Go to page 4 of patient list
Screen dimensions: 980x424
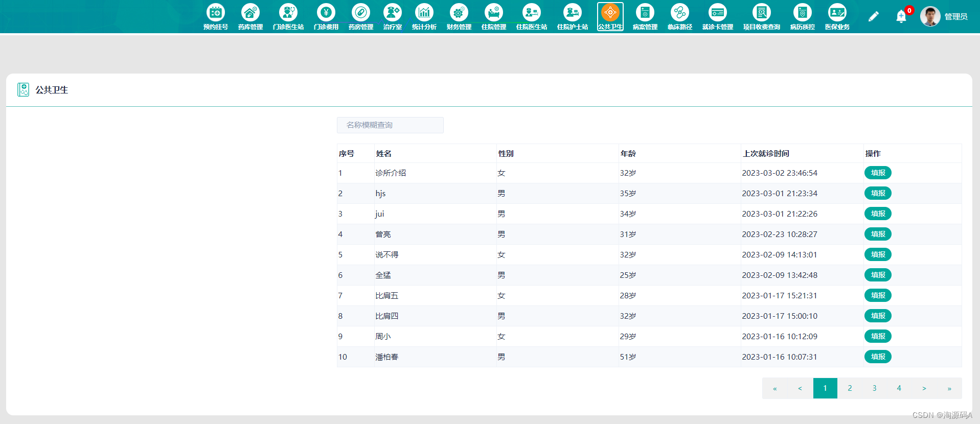[x=899, y=388]
